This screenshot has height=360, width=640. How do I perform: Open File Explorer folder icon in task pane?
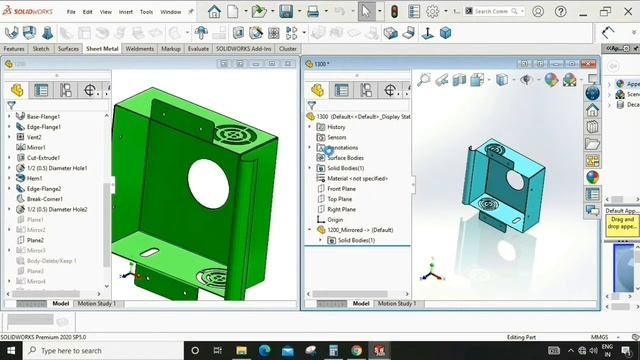pos(592,144)
